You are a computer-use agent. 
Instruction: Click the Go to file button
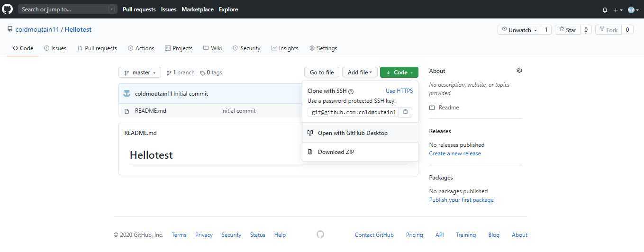click(x=322, y=72)
